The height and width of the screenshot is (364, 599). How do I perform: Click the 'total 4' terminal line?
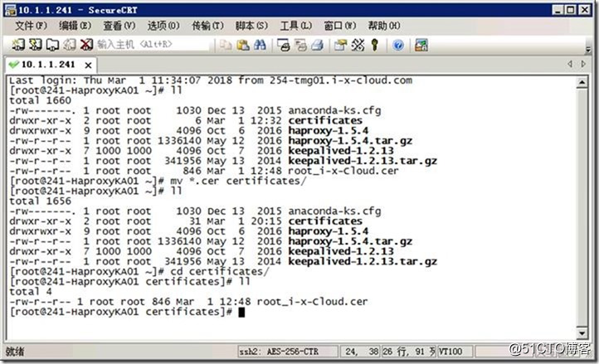click(31, 292)
